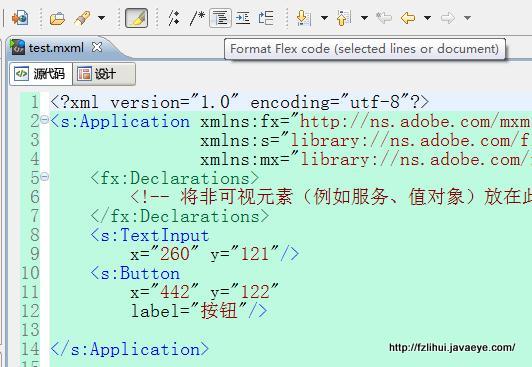Go to next annotation down-arrow icon

[x=303, y=18]
